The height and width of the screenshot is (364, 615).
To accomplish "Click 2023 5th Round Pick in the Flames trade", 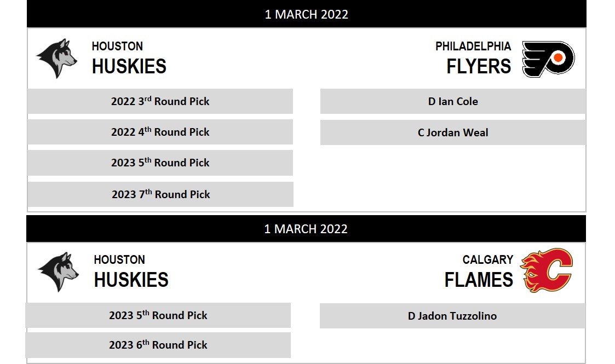I will 158,315.
